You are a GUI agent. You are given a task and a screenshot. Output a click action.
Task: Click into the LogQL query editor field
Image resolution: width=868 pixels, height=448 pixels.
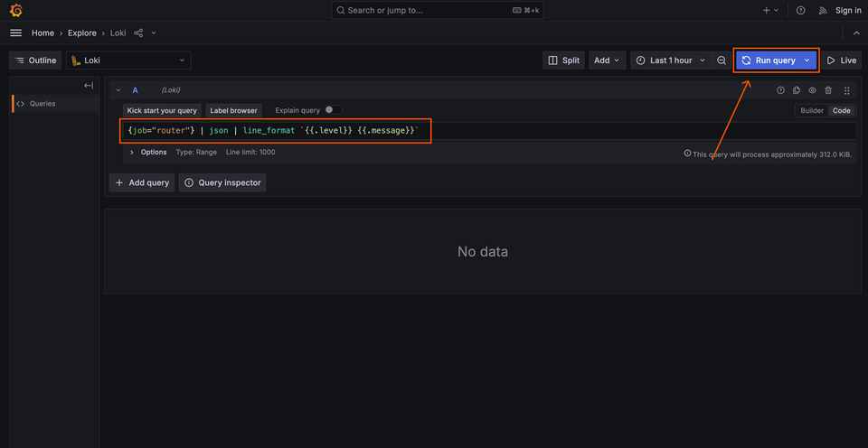tap(489, 131)
